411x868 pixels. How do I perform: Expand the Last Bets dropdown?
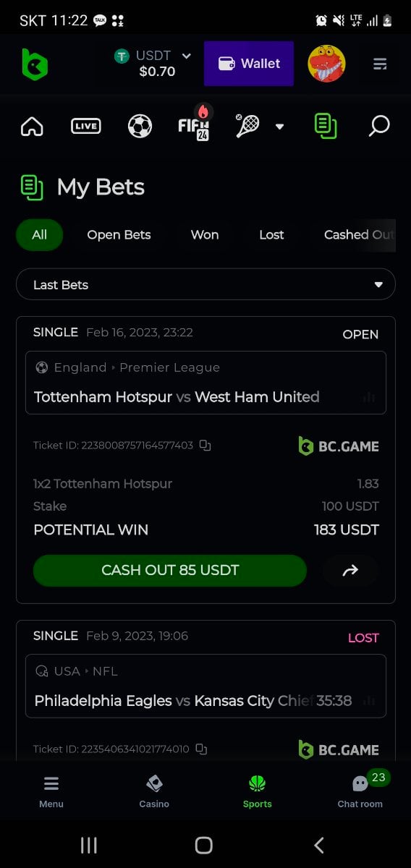tap(205, 284)
